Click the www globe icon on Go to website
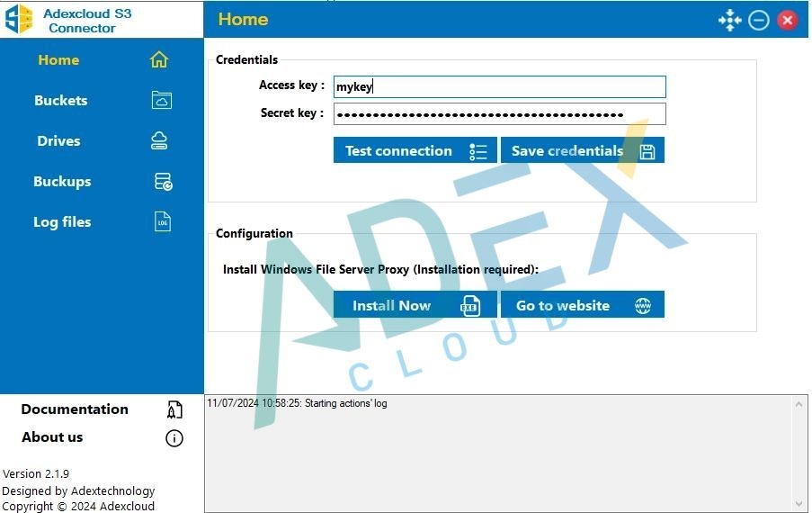Screen dimensions: 812x513 pos(643,306)
